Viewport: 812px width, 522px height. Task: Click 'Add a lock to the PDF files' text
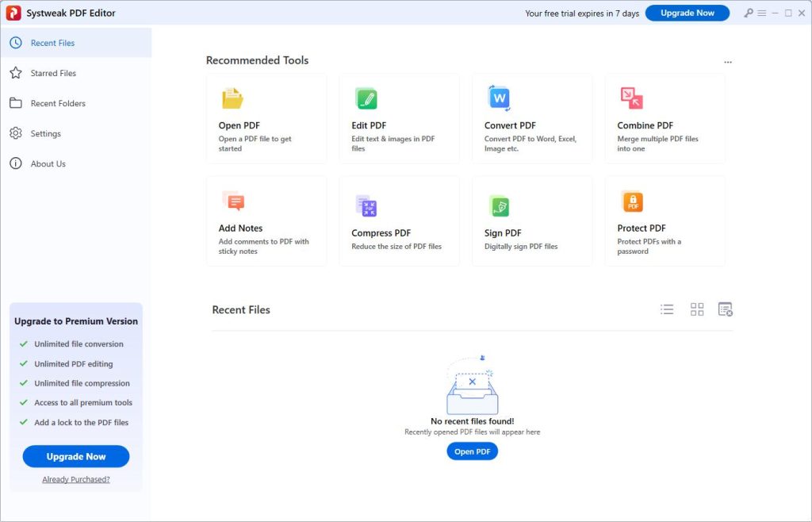tap(82, 423)
